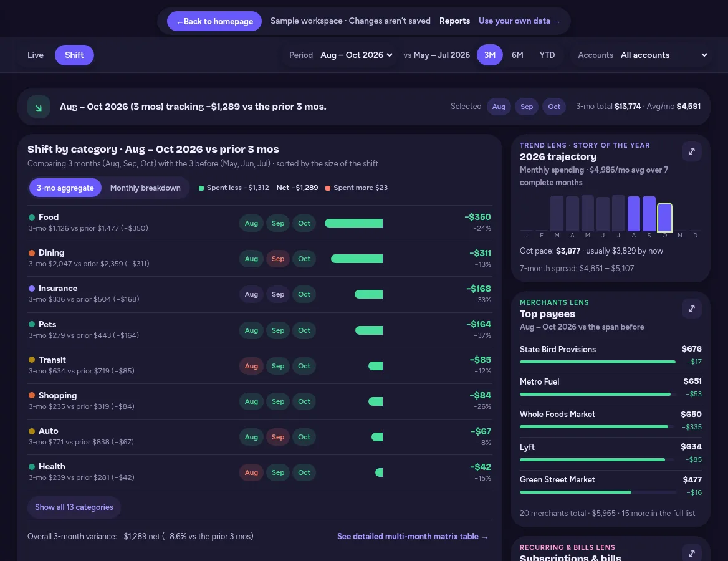Click the Aug chip in the Food row
The height and width of the screenshot is (561, 728).
(x=251, y=223)
